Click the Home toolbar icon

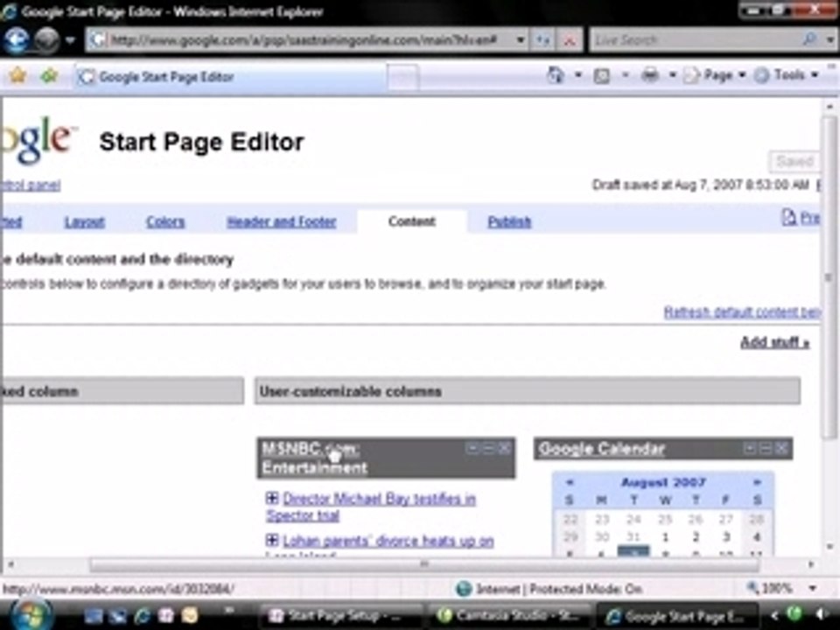[x=556, y=75]
